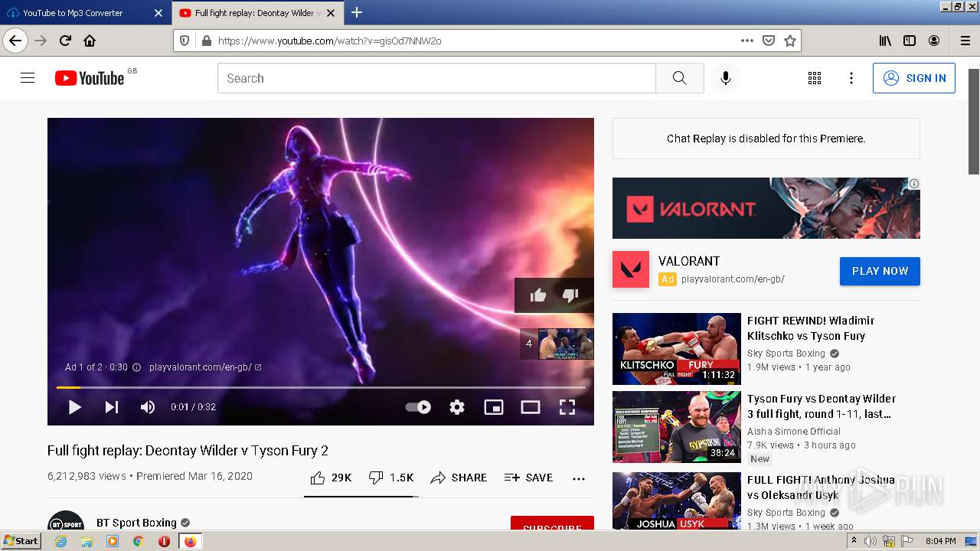Open the system volume tray icon
Viewport: 980px width, 551px height.
[870, 541]
